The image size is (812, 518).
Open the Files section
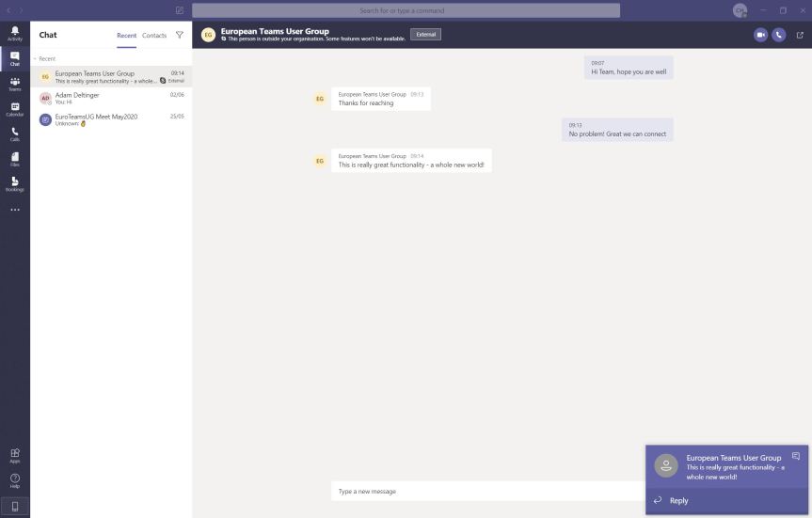14,159
